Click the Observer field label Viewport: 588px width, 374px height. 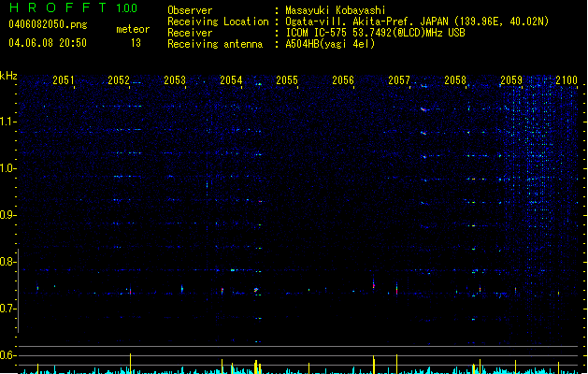(x=190, y=10)
